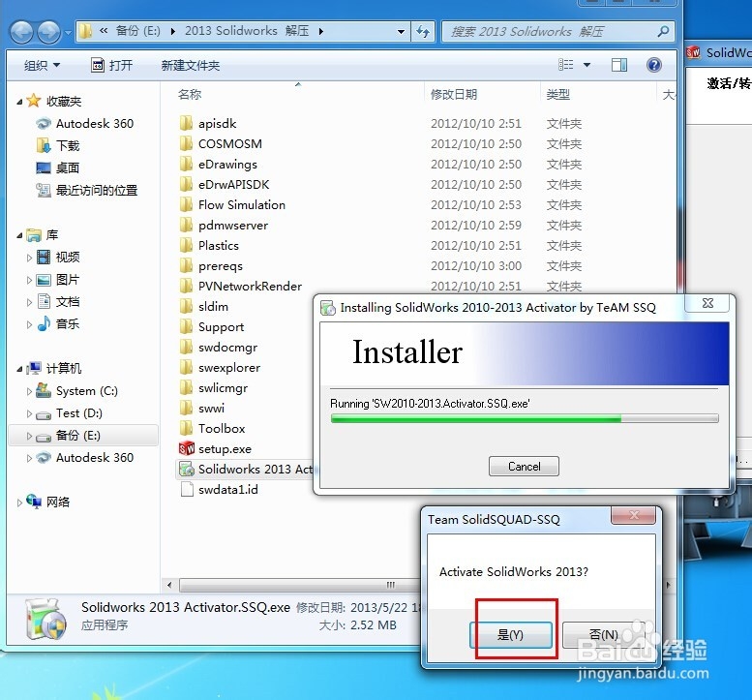The height and width of the screenshot is (700, 752).
Task: Toggle the preview pane icon
Action: coord(618,65)
